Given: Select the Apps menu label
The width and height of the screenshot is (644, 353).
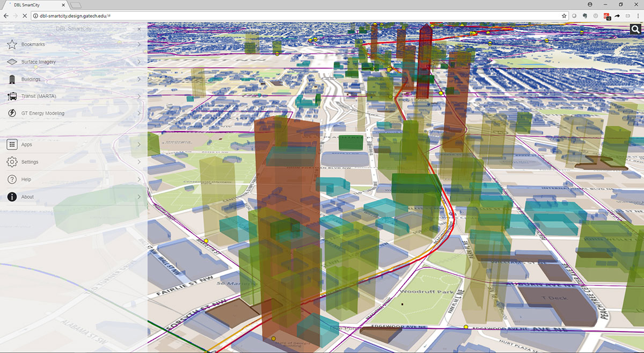Looking at the screenshot, I should 27,145.
